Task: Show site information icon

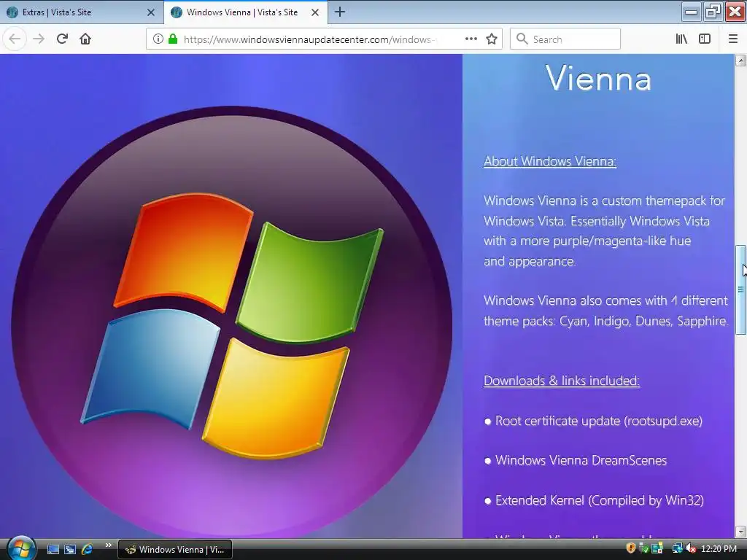Action: (158, 39)
